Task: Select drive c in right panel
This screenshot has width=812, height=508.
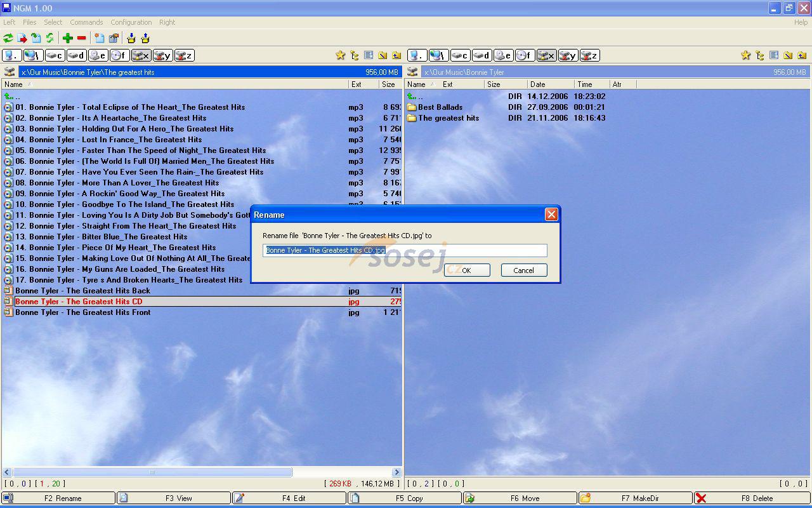Action: [x=461, y=55]
